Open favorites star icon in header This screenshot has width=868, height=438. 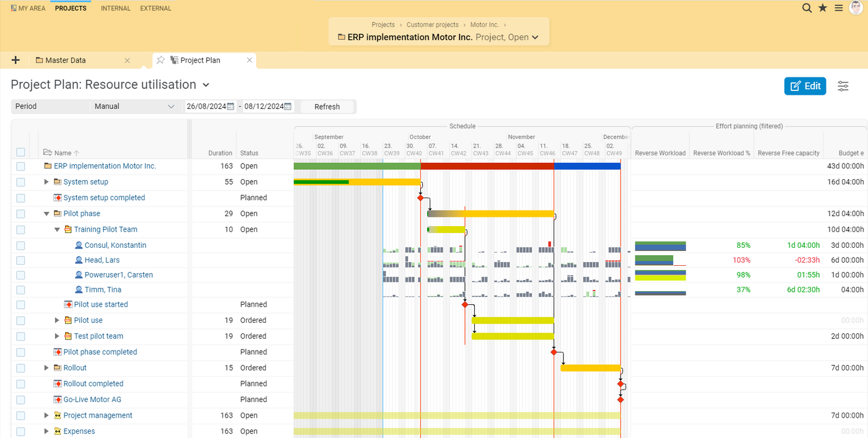(823, 8)
